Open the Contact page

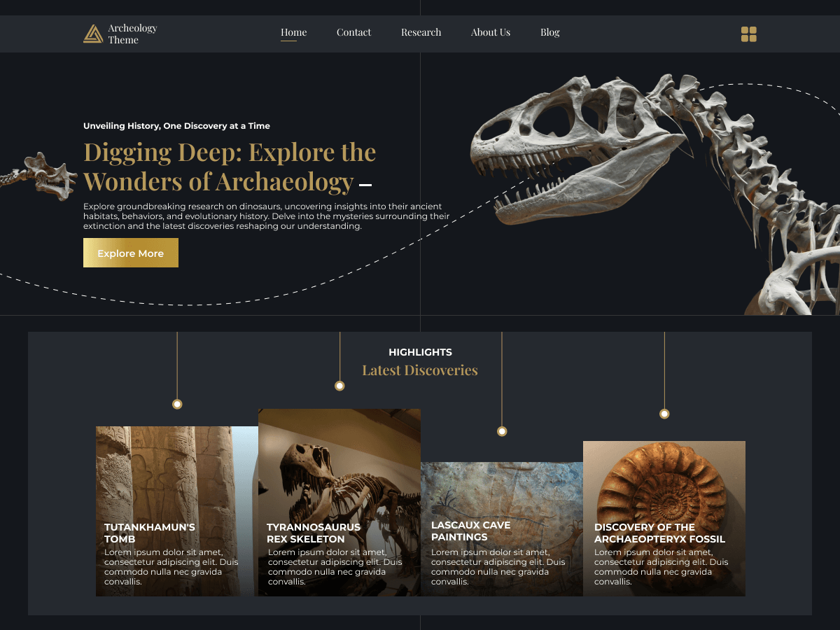(353, 32)
